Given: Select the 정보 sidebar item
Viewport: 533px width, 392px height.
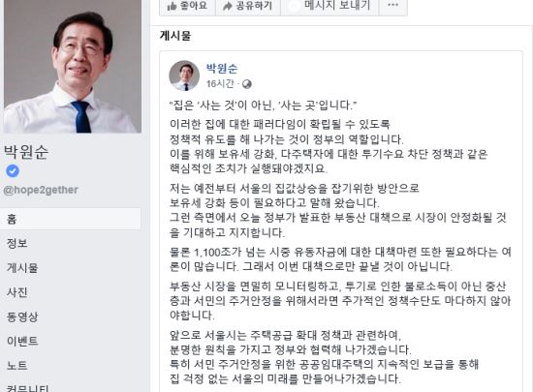Looking at the screenshot, I should pos(17,243).
